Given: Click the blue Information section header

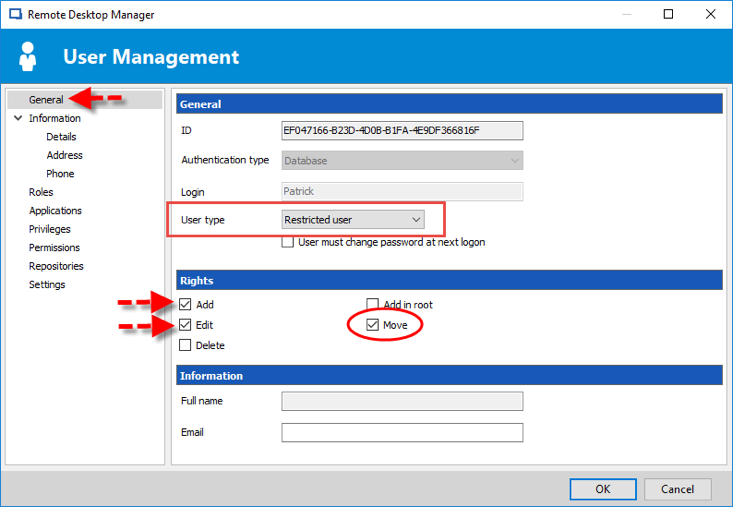Looking at the screenshot, I should tap(449, 376).
